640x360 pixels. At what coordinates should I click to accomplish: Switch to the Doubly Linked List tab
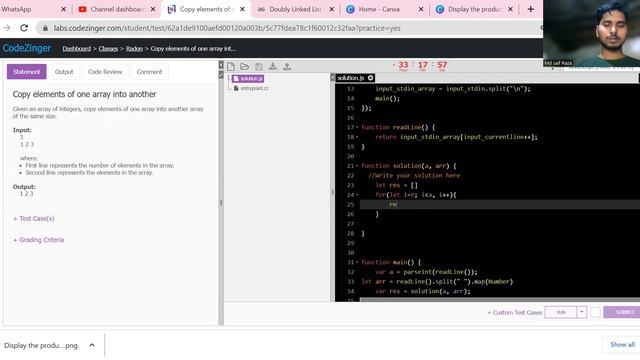point(291,9)
